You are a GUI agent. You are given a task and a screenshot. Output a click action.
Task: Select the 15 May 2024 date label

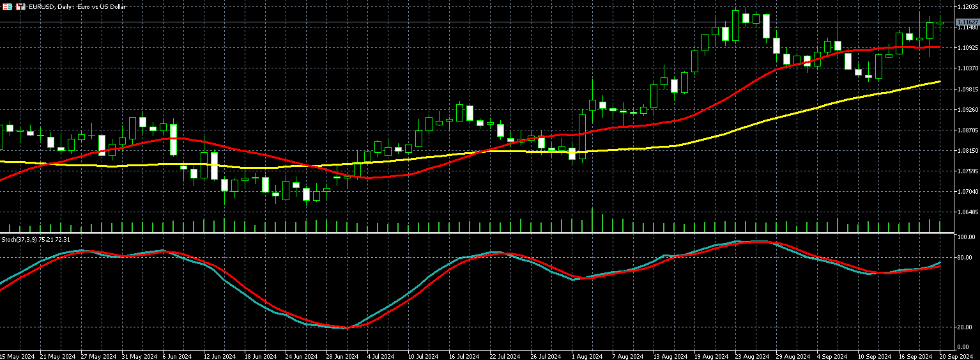[x=17, y=356]
